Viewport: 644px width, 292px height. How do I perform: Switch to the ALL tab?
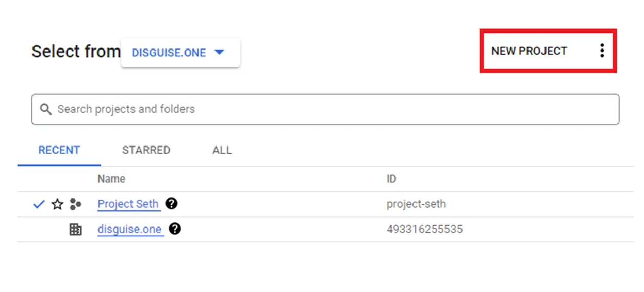click(222, 151)
